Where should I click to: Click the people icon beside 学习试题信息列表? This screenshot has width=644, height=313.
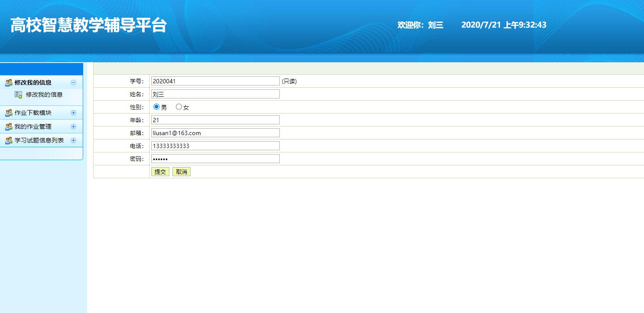coord(9,140)
